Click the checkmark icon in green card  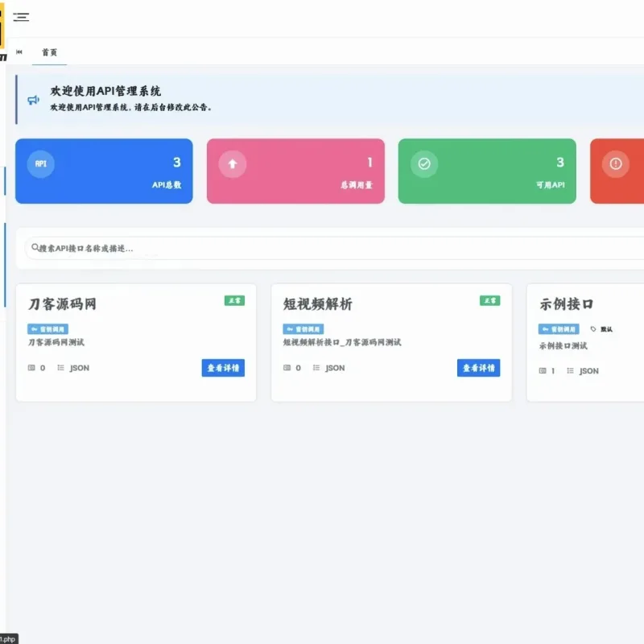424,163
